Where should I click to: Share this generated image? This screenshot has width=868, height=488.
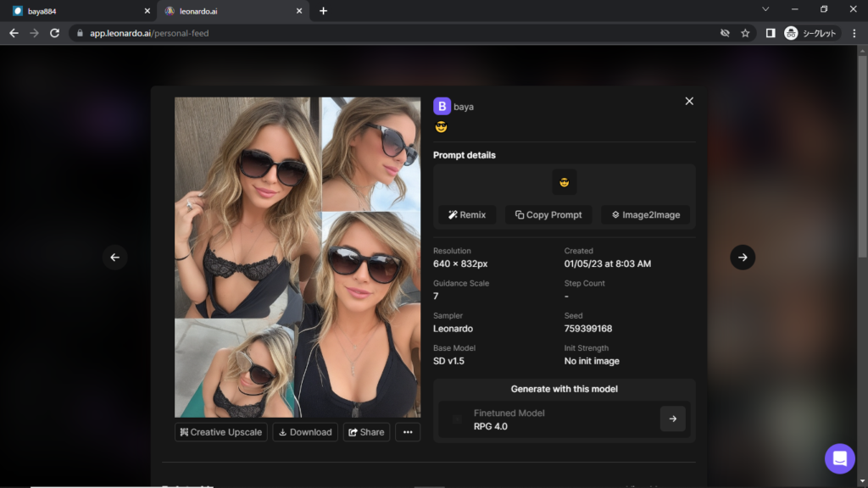point(366,432)
